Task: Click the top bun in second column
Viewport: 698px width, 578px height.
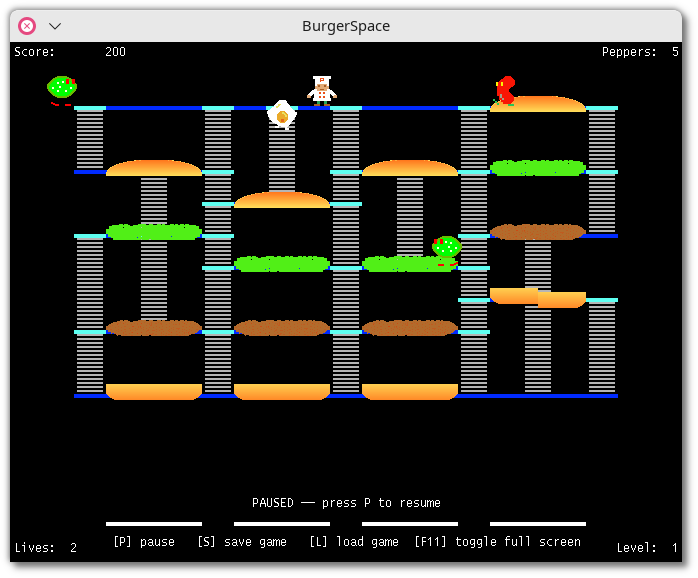Action: coord(282,200)
